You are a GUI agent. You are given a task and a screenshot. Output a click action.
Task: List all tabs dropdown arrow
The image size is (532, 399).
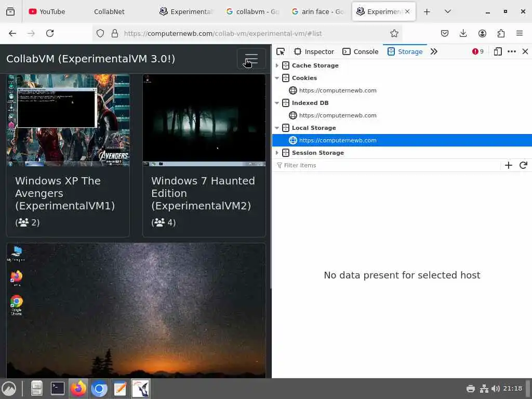click(x=447, y=11)
